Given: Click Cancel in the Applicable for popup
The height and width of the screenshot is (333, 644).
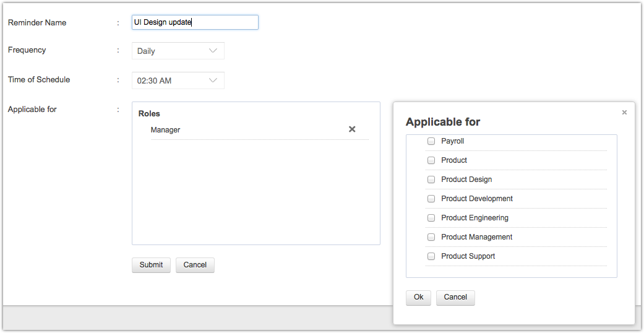Looking at the screenshot, I should coord(455,297).
